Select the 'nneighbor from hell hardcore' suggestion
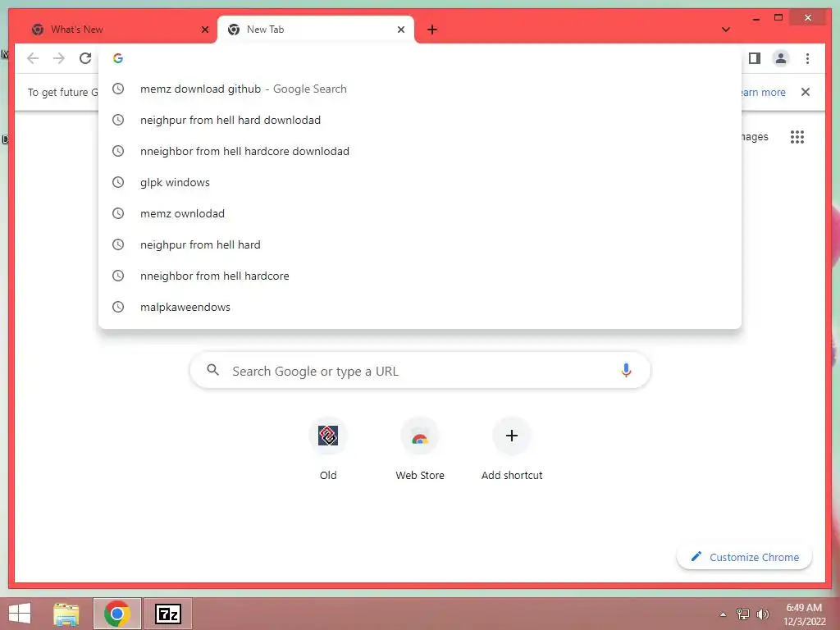840x630 pixels. (x=420, y=276)
